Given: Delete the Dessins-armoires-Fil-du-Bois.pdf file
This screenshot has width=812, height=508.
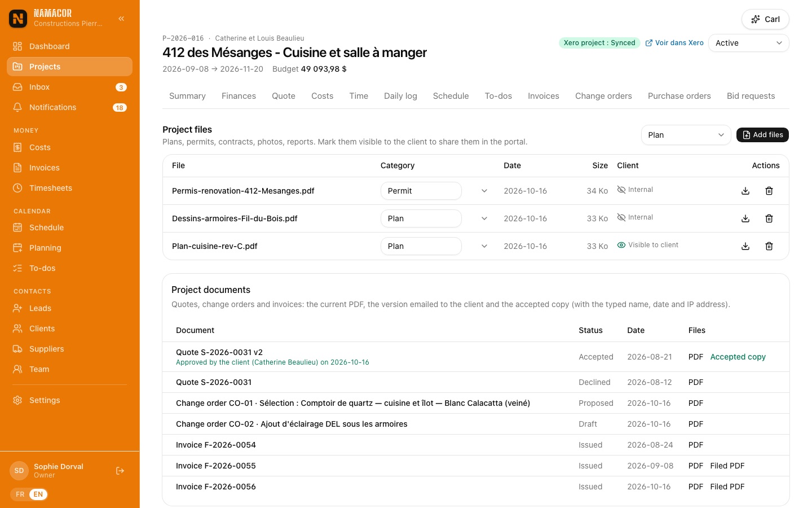Looking at the screenshot, I should [769, 218].
